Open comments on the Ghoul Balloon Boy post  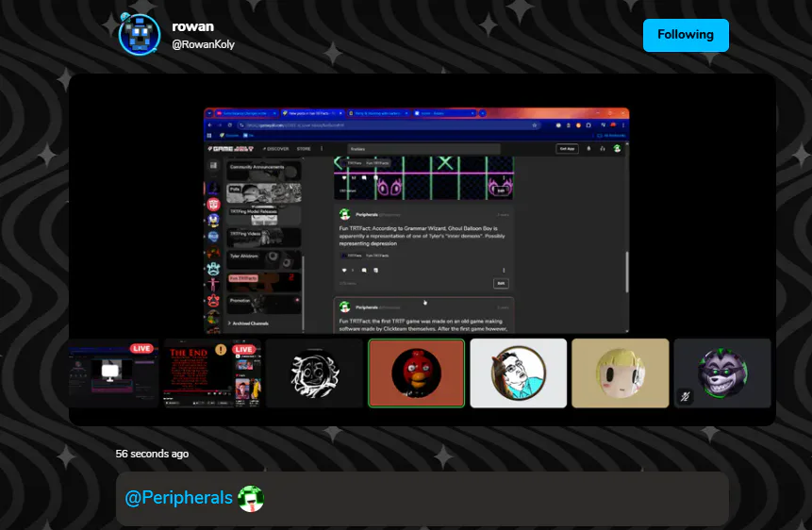[364, 270]
